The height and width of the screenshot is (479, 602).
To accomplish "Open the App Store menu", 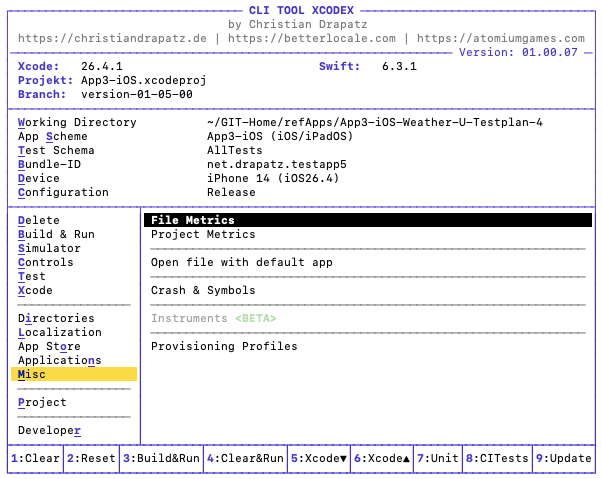I will click(49, 346).
